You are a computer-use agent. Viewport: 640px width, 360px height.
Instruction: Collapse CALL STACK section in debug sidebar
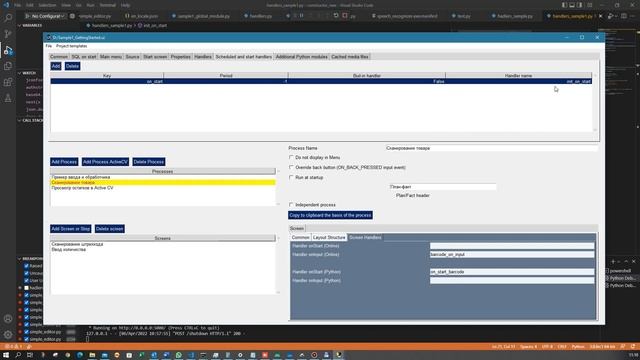pos(30,120)
